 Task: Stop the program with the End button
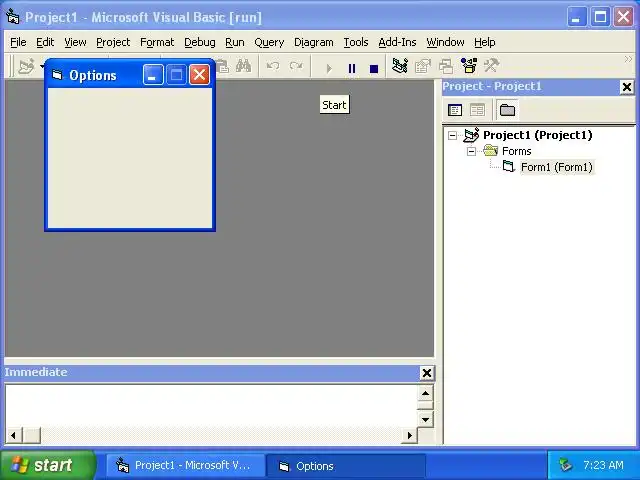coord(374,68)
